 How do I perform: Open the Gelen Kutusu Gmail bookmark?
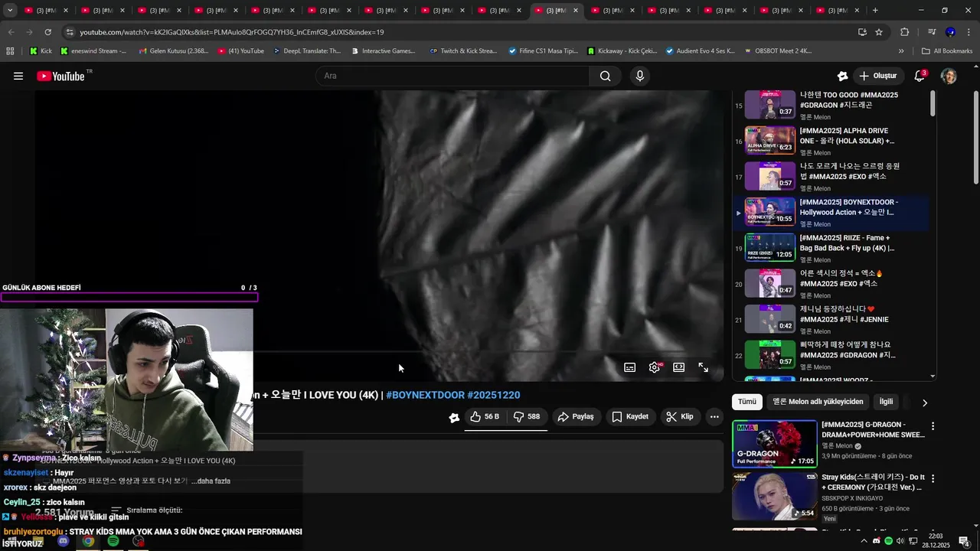(173, 51)
